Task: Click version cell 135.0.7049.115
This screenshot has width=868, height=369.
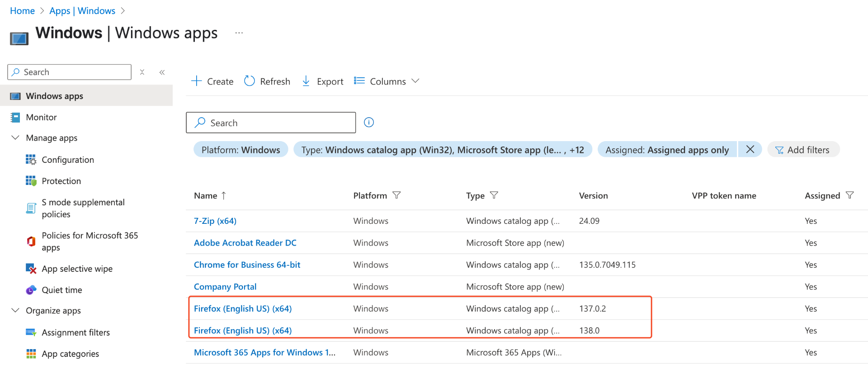Action: 607,265
